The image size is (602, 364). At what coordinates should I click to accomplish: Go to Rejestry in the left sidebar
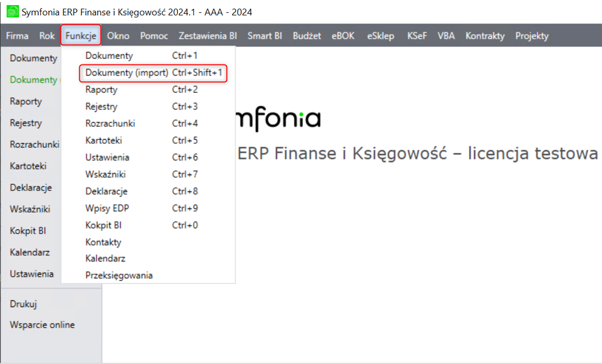click(26, 123)
